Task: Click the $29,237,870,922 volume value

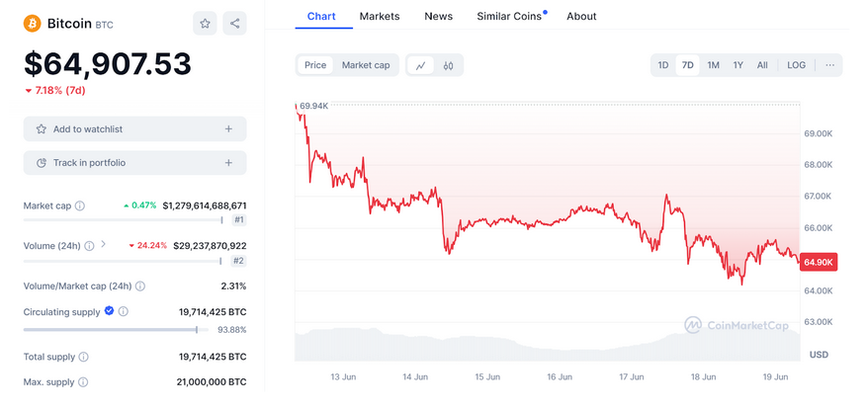Action: point(210,246)
